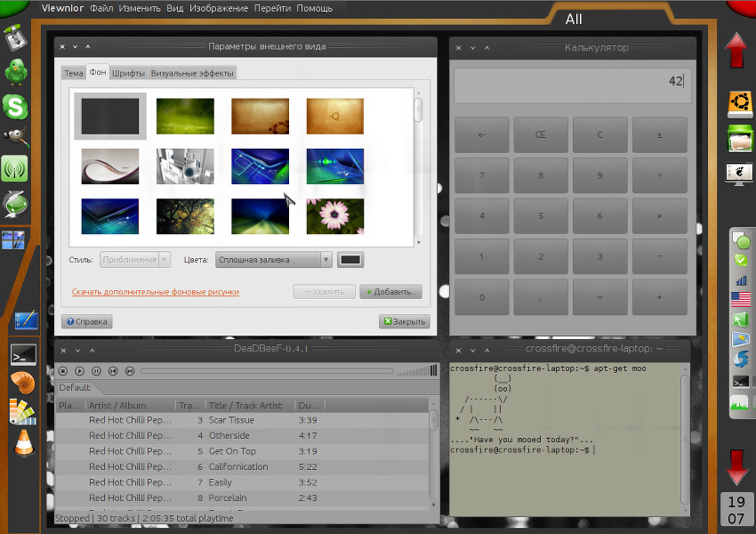The image size is (756, 534).
Task: Switch to the Тема tab
Action: 74,73
